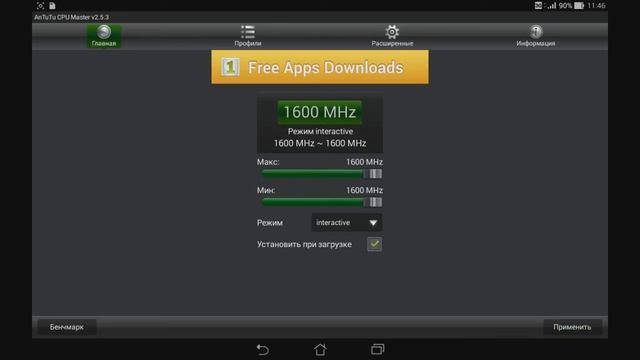Tap the Android back navigation icon

[x=262, y=350]
